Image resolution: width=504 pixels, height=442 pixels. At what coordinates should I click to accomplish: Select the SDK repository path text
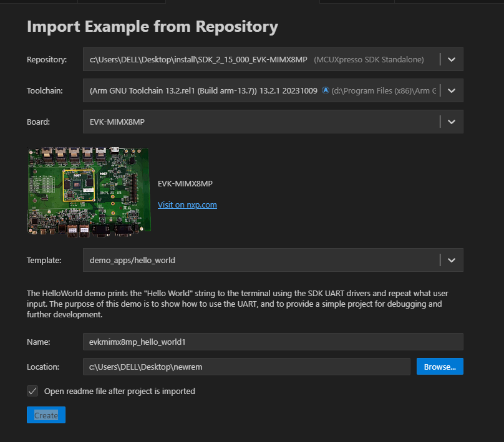coord(198,60)
